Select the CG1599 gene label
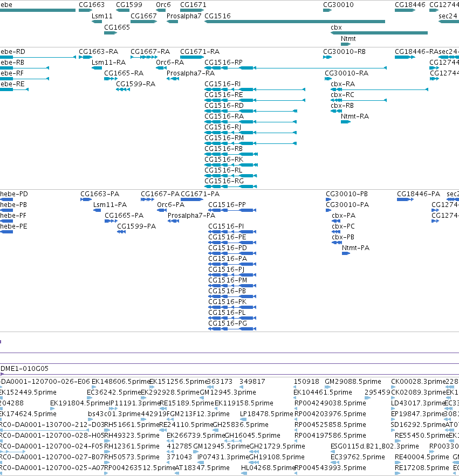This screenshot has height=476, width=459. [x=129, y=5]
